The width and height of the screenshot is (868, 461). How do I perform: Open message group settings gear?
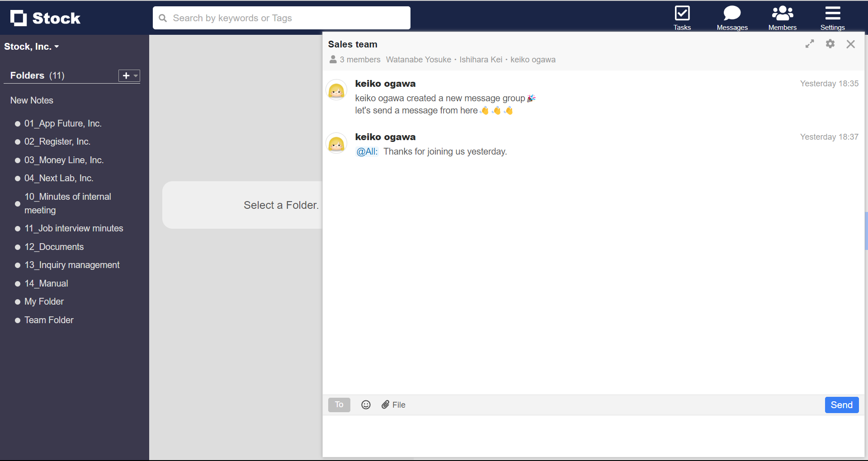tap(830, 44)
